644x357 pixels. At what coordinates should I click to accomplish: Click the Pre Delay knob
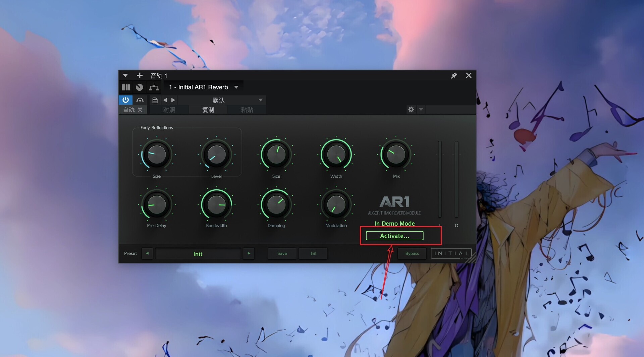tap(157, 204)
